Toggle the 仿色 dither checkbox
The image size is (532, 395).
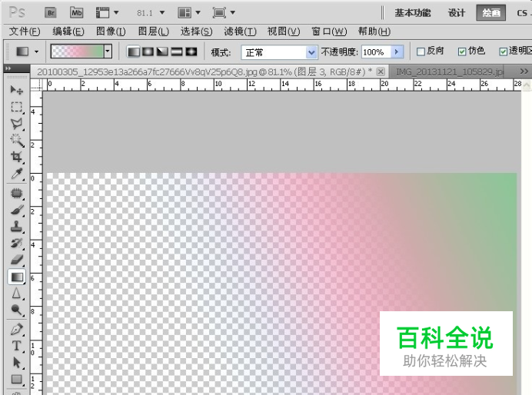coord(462,51)
